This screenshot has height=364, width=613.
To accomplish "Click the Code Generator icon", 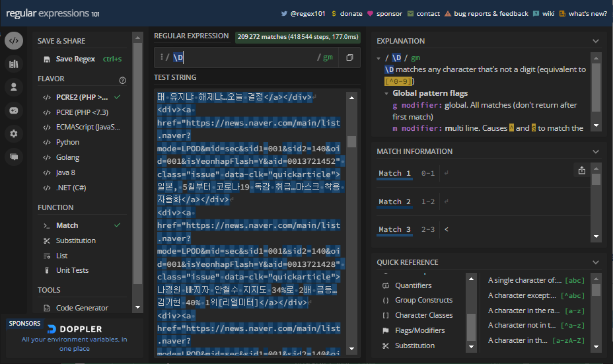I will (x=47, y=308).
